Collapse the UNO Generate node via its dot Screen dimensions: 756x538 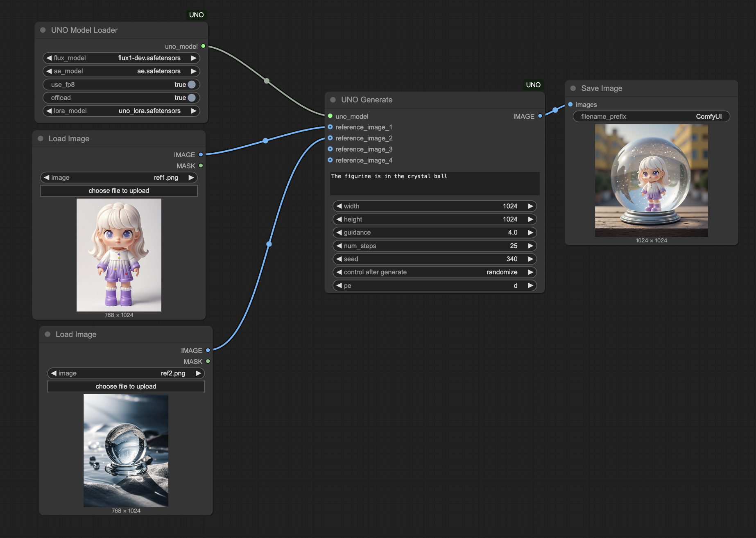click(x=333, y=99)
